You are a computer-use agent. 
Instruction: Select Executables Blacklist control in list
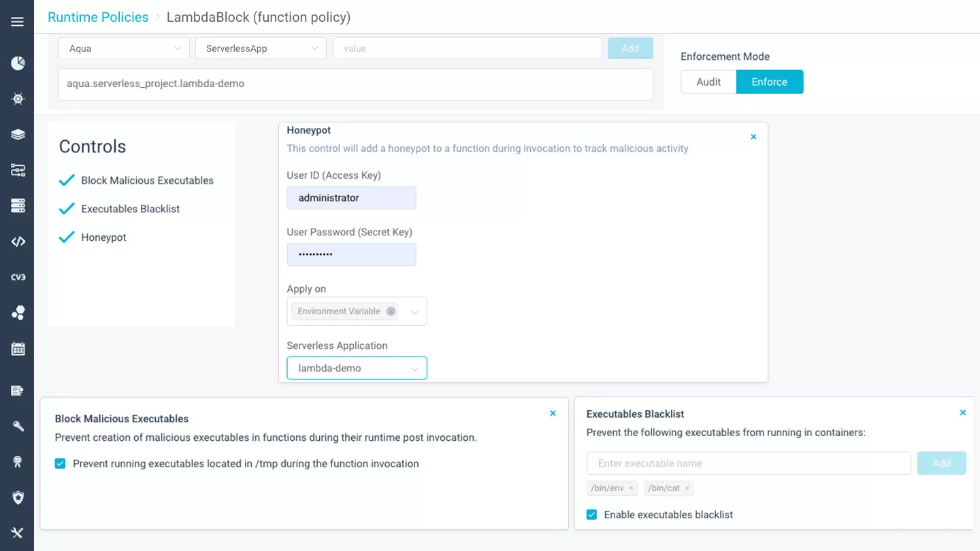119,209
